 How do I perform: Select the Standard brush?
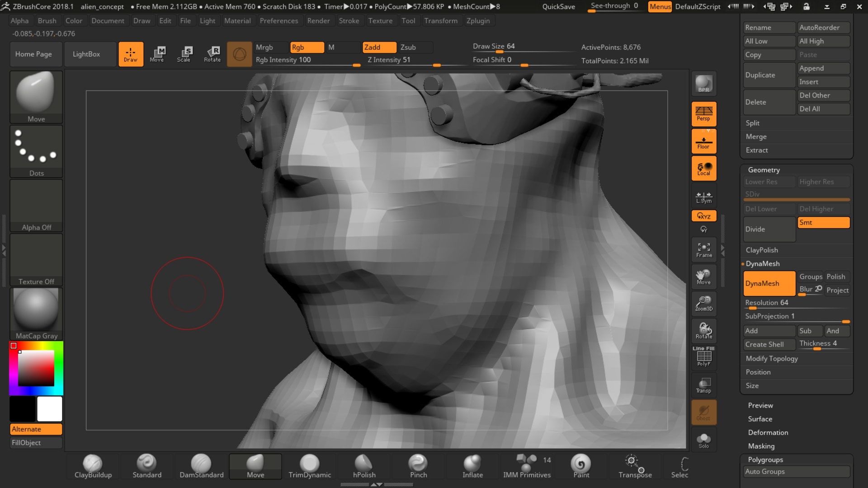click(147, 466)
